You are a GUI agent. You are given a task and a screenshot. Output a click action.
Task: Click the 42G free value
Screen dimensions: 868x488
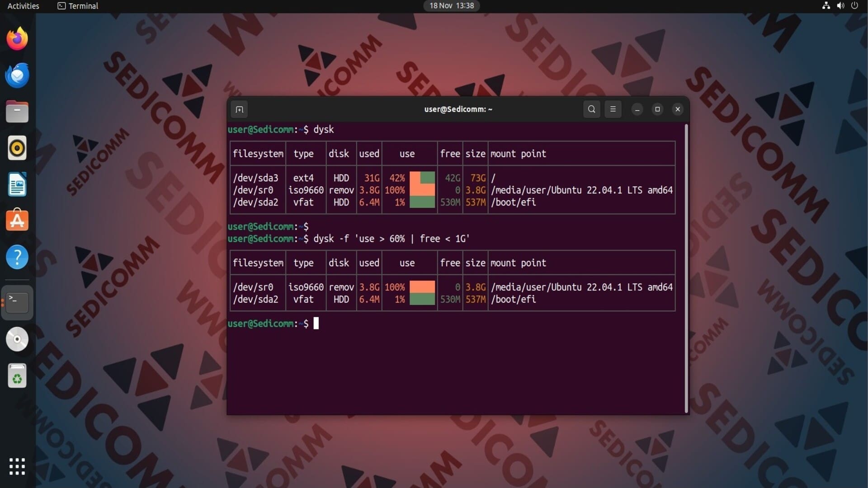click(453, 178)
